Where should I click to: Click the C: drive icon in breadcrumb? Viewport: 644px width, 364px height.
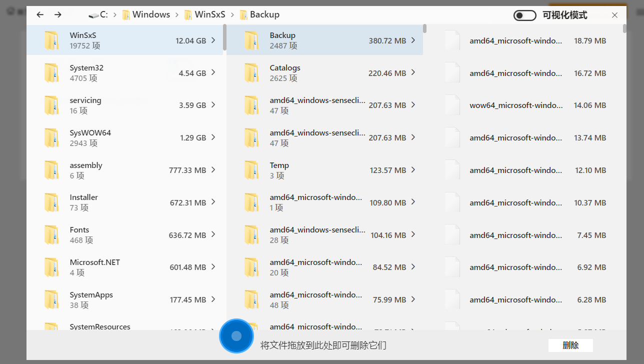coord(93,15)
